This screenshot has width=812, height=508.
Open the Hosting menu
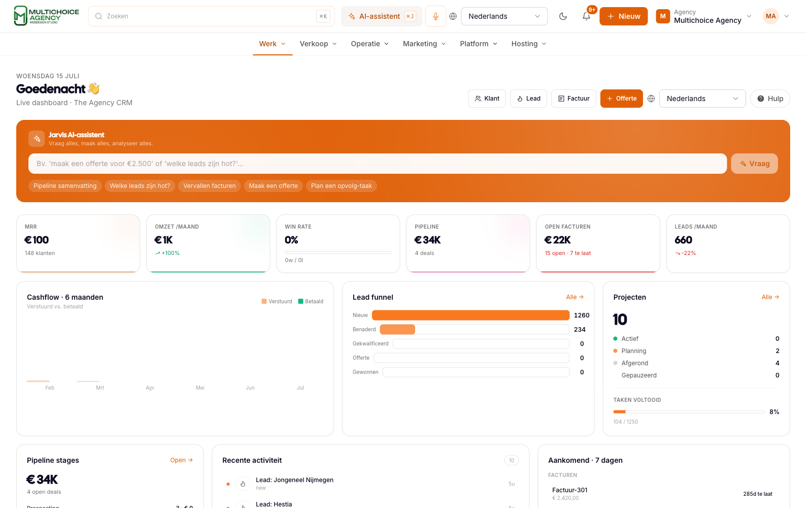(x=529, y=44)
